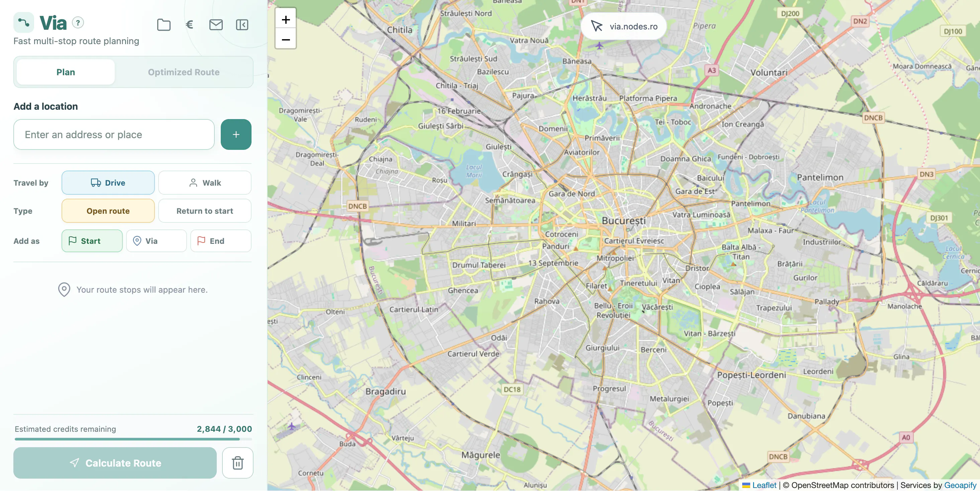Screen dimensions: 980x491
Task: Switch to the Optimized Route tab
Action: 183,72
